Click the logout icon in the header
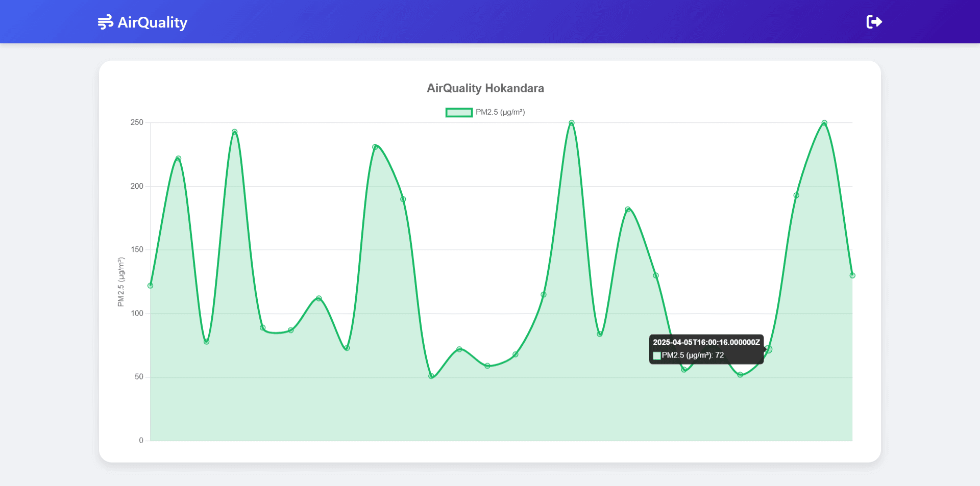The width and height of the screenshot is (980, 486). tap(874, 22)
